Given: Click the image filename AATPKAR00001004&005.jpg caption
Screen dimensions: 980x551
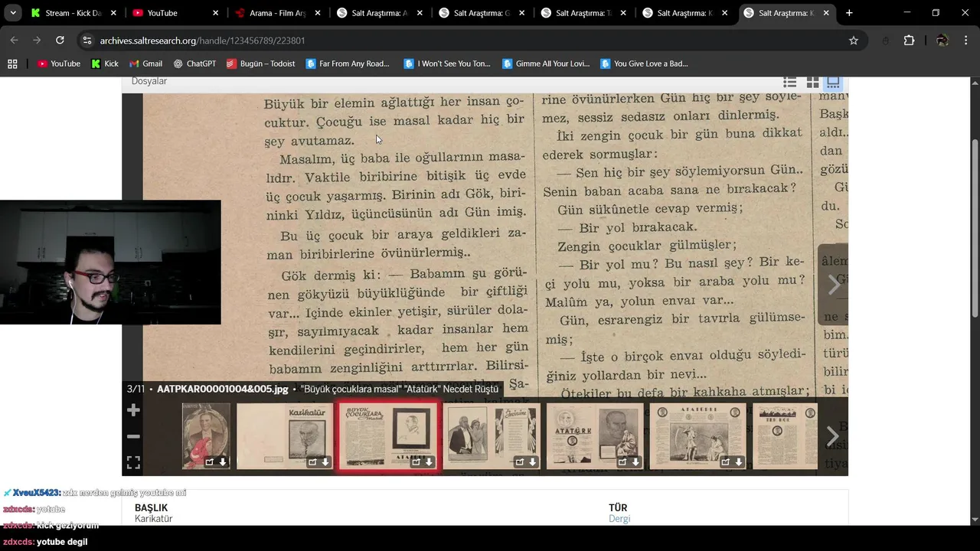Looking at the screenshot, I should pyautogui.click(x=223, y=389).
